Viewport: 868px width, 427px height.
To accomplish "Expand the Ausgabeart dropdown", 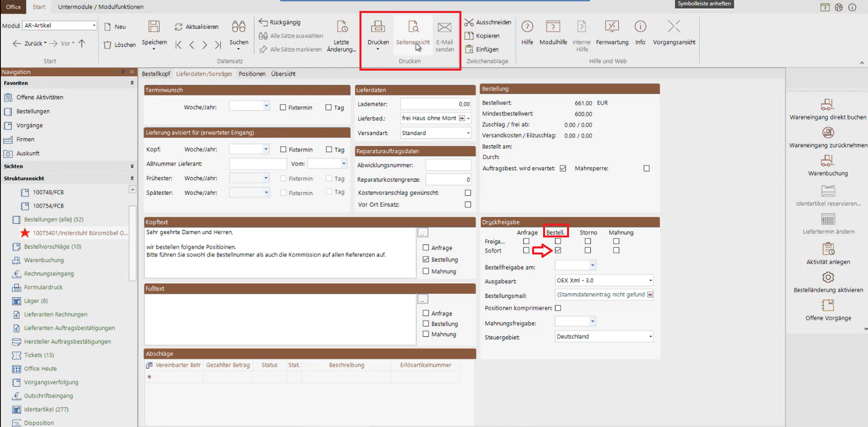I will pos(650,280).
